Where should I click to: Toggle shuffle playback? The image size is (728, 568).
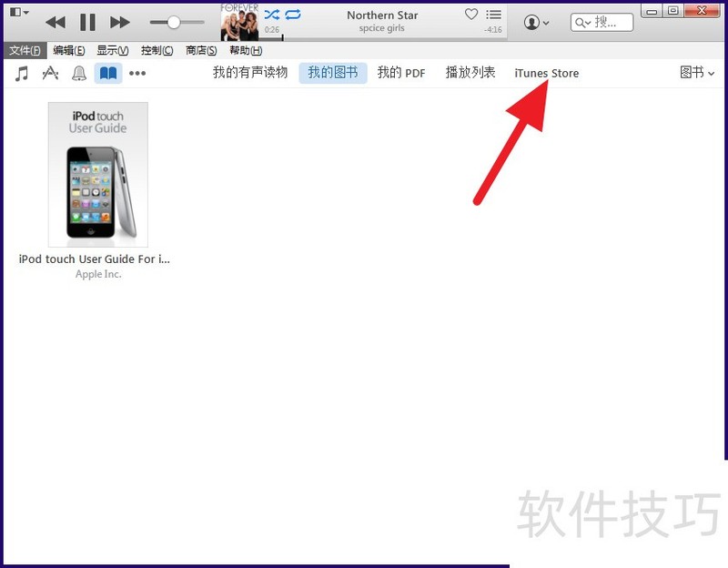coord(271,15)
